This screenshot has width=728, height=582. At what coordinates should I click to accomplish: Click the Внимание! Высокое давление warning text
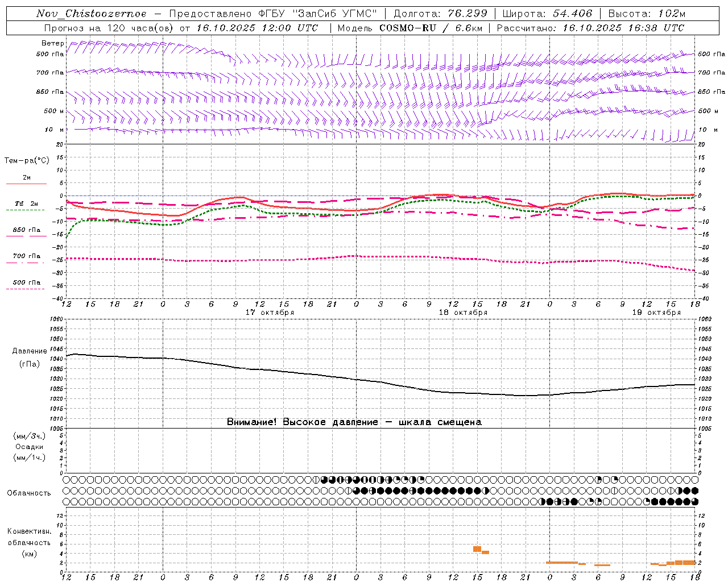(354, 422)
